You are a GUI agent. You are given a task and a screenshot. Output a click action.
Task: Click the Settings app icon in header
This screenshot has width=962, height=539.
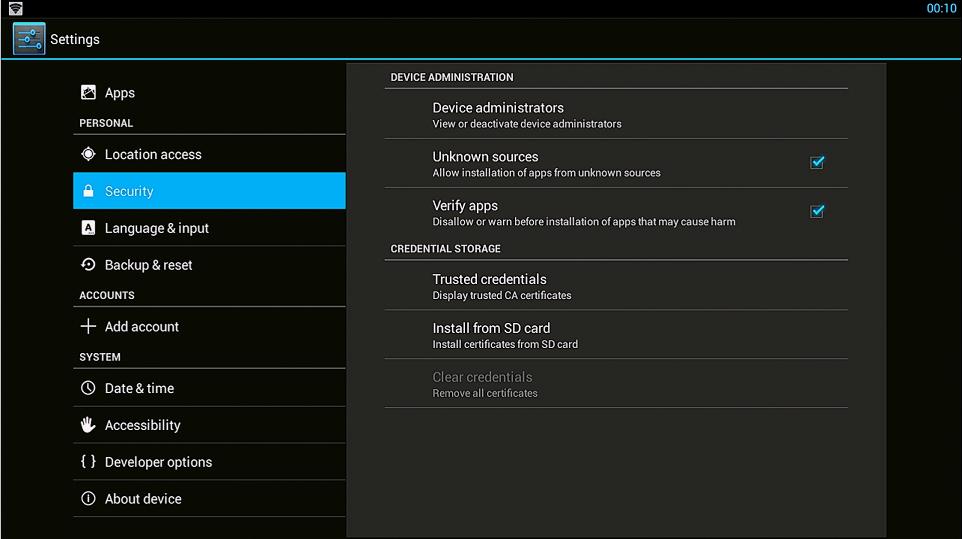click(29, 39)
